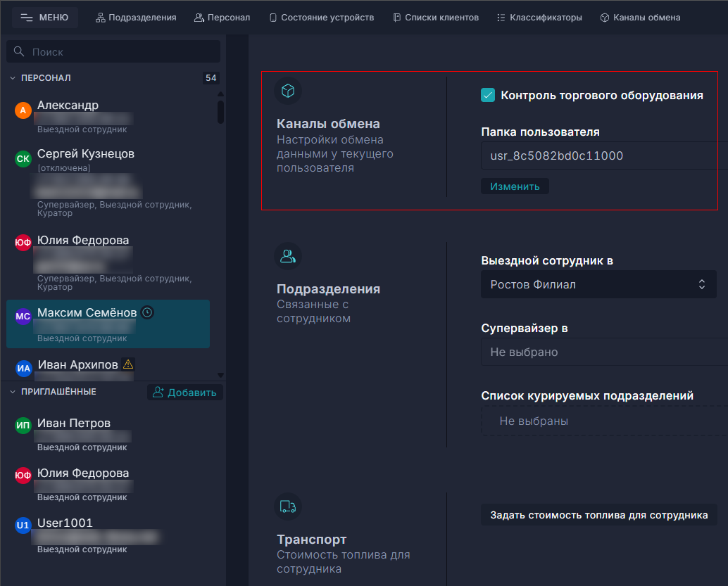Click the Транспорт truck section icon
This screenshot has width=728, height=586.
point(288,507)
